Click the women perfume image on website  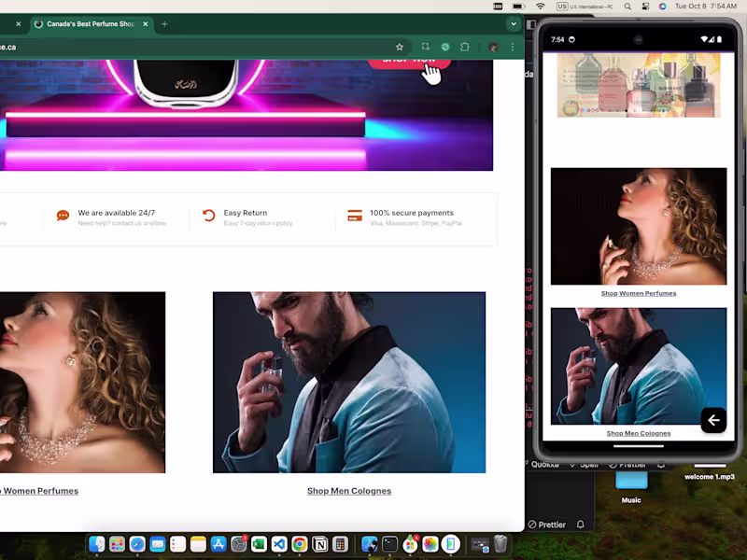pyautogui.click(x=82, y=383)
